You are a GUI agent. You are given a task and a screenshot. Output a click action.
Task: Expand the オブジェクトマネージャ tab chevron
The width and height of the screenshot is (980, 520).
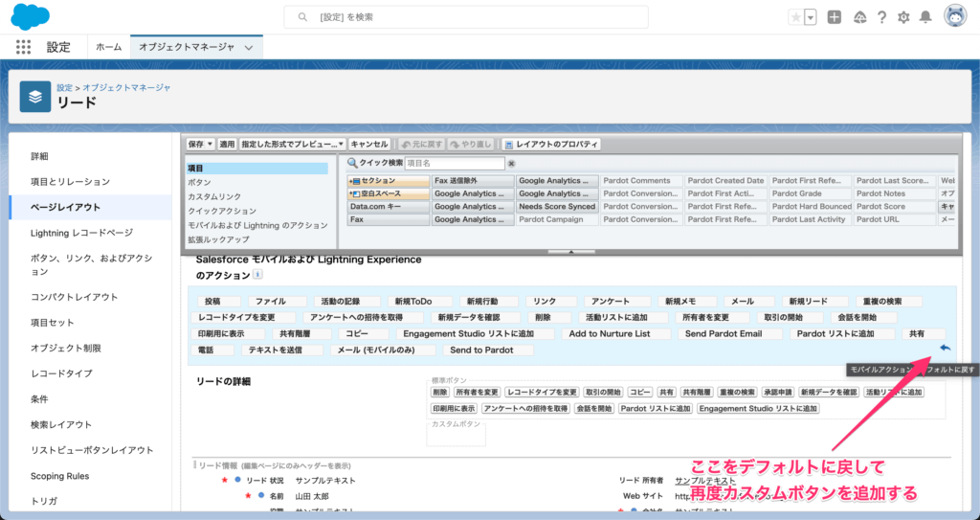(x=249, y=48)
